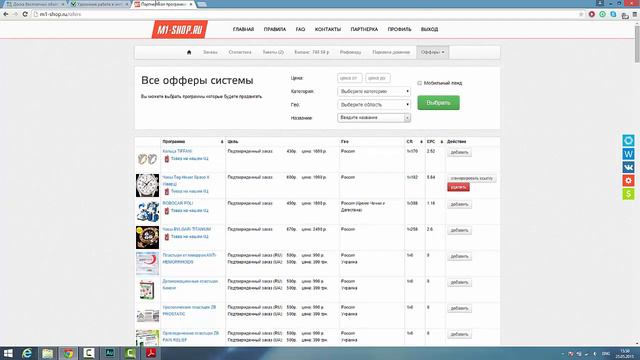
Task: Click the red tag icon under BVLGARI TITANIUM
Action: 167,237
